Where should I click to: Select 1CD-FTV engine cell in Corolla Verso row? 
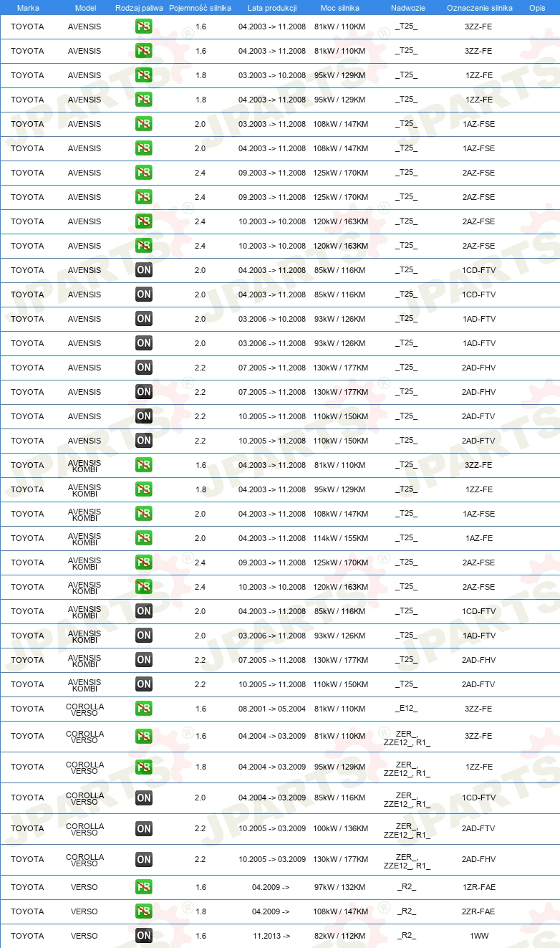coord(478,798)
